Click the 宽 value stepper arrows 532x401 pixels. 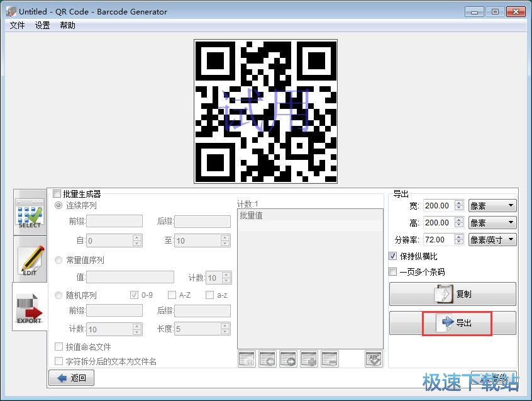tap(459, 205)
